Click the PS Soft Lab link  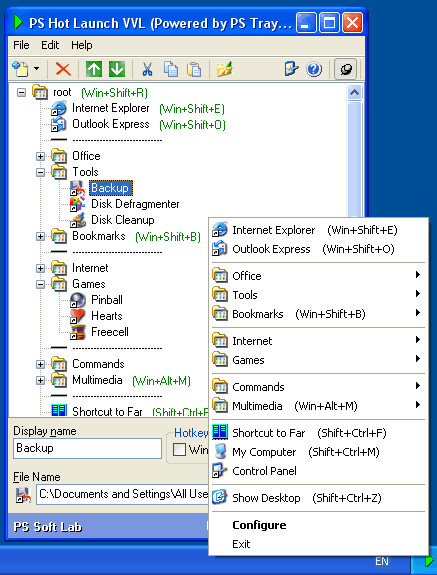tap(48, 527)
